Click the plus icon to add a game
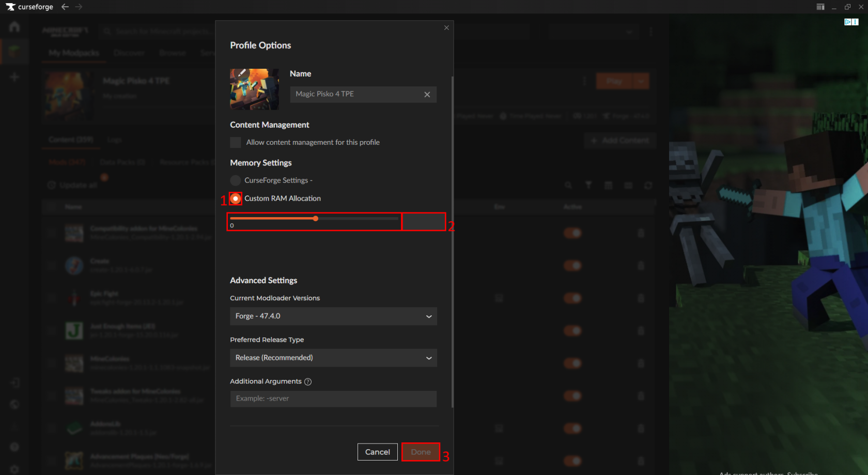The height and width of the screenshot is (475, 868). pyautogui.click(x=14, y=76)
